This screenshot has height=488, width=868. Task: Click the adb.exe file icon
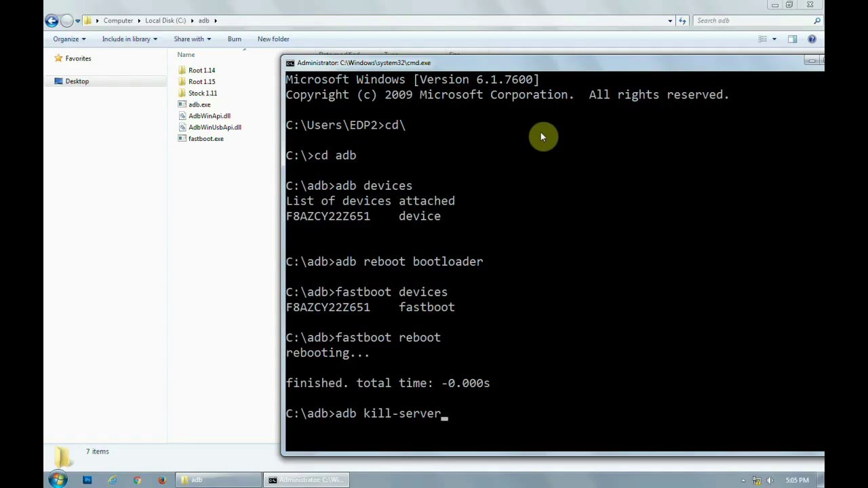(x=182, y=104)
